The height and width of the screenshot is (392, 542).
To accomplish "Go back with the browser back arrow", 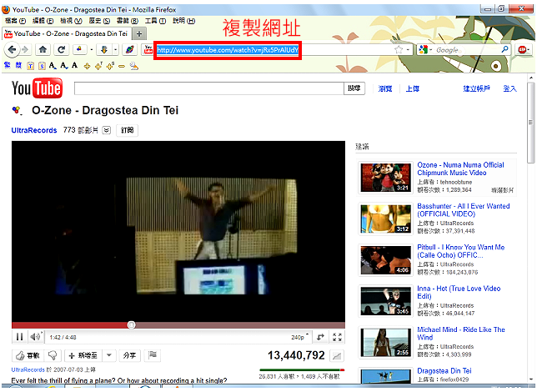I will pos(12,50).
